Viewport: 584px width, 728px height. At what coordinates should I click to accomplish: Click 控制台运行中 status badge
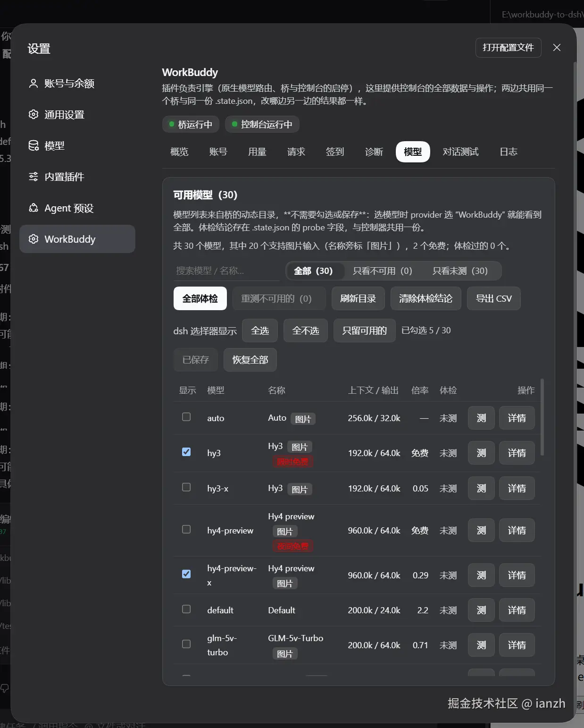pos(262,124)
